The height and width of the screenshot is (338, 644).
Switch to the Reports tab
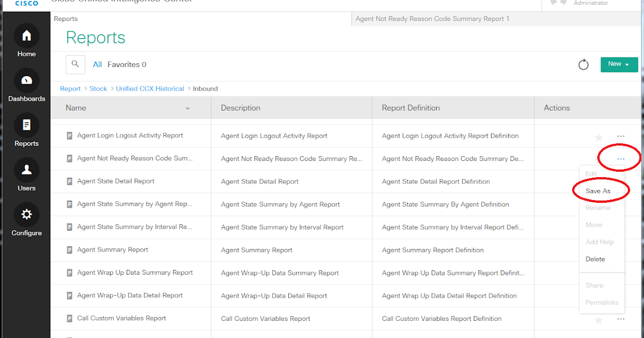[66, 19]
